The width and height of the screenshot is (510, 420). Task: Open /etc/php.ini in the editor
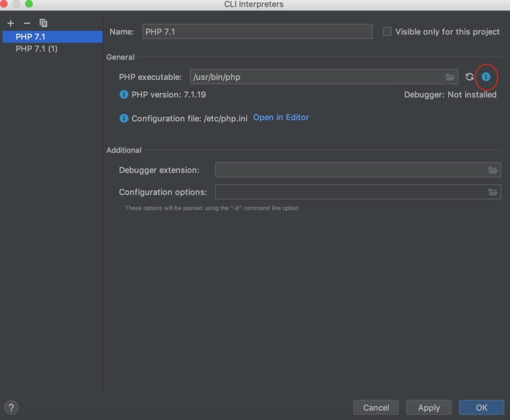point(280,117)
